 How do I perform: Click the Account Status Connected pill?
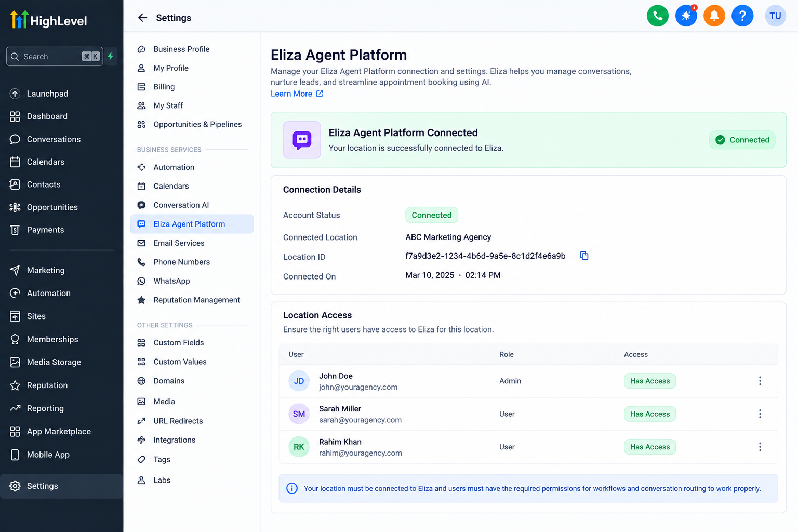pyautogui.click(x=432, y=215)
